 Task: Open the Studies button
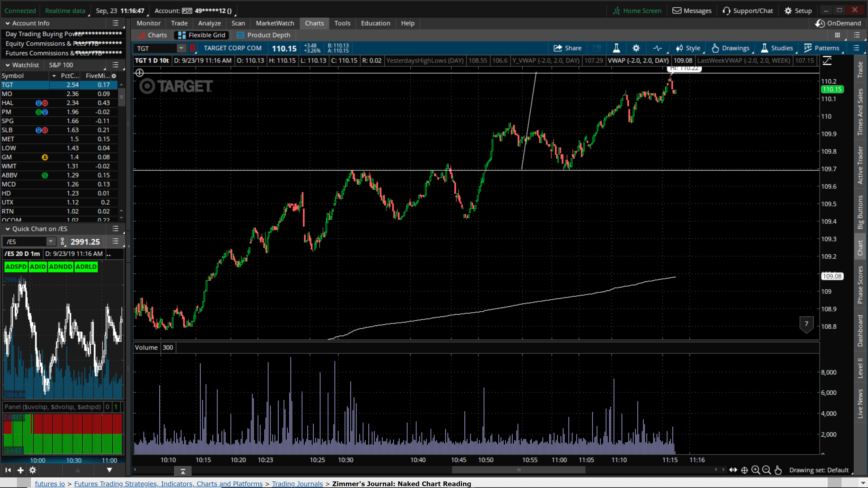(x=777, y=48)
